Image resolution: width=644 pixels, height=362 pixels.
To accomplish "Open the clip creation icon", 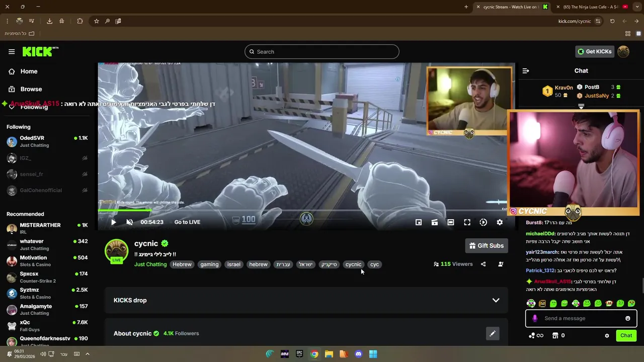I will 435,222.
